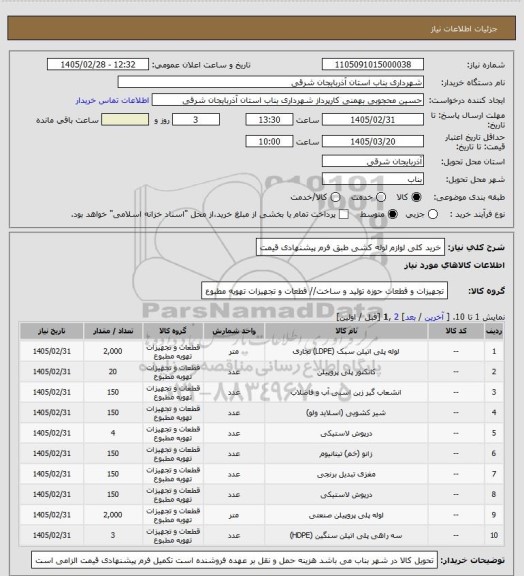Select درپوش لاستیکی in row 8
This screenshot has width=524, height=576.
click(346, 494)
